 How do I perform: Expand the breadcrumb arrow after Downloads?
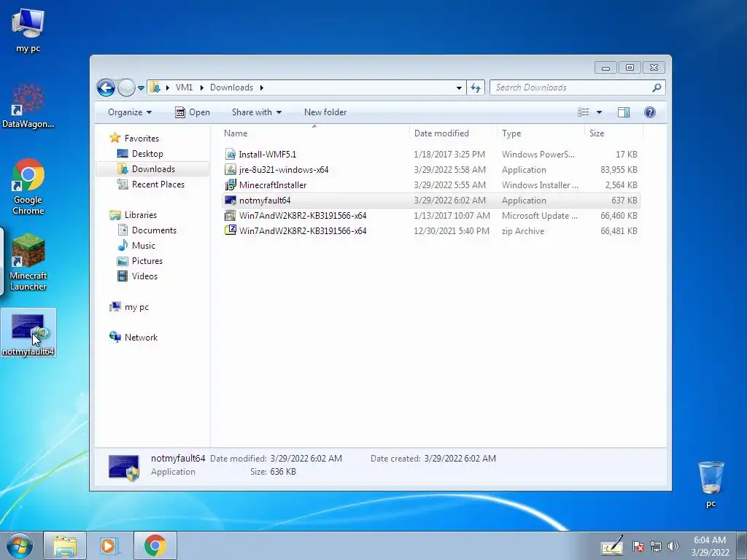click(262, 87)
